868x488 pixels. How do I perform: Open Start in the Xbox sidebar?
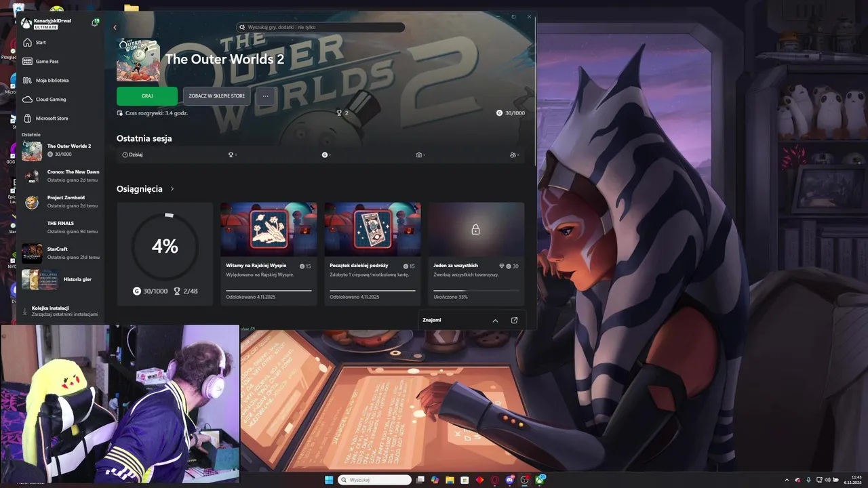[60, 42]
